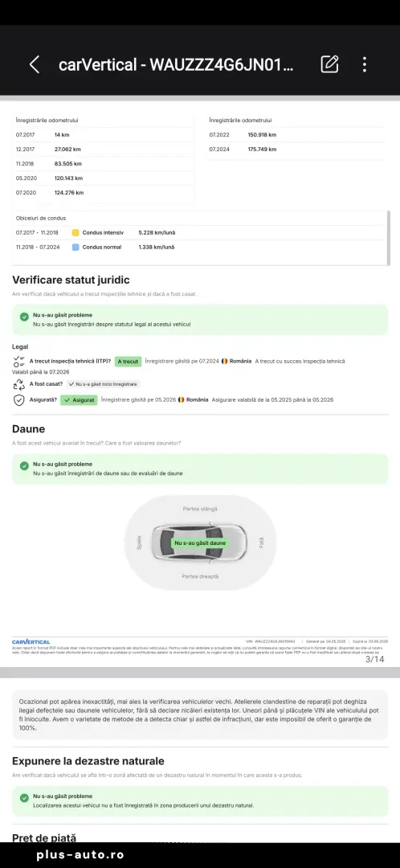Select the blue Condus normal swatch

click(76, 247)
